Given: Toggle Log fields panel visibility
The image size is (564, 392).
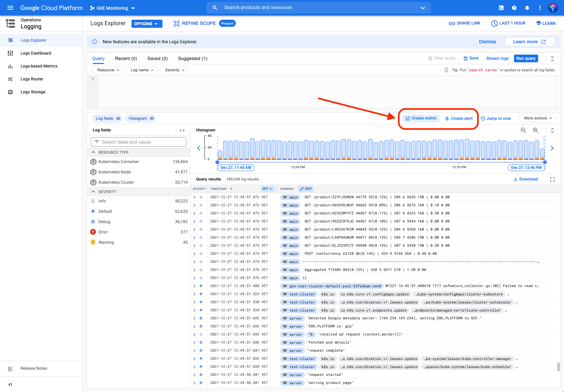Looking at the screenshot, I should click(x=107, y=119).
